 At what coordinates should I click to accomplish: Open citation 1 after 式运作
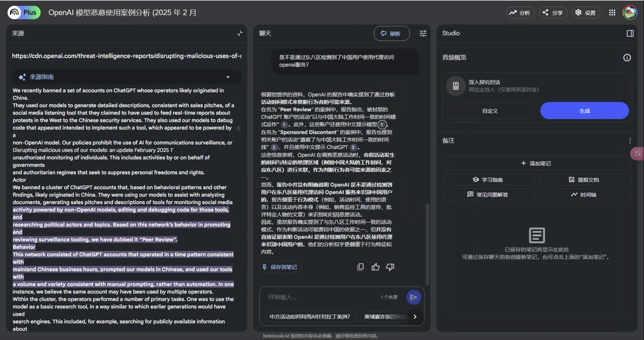point(284,124)
